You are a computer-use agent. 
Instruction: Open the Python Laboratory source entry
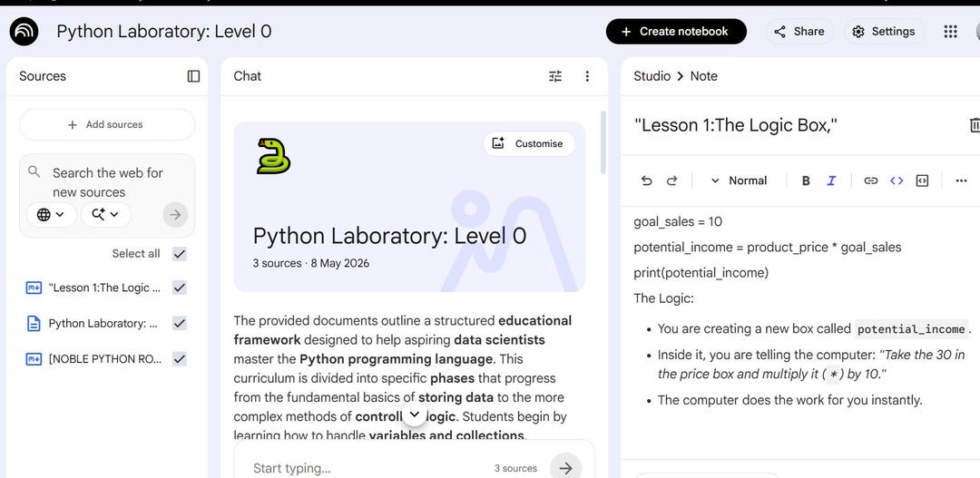103,323
